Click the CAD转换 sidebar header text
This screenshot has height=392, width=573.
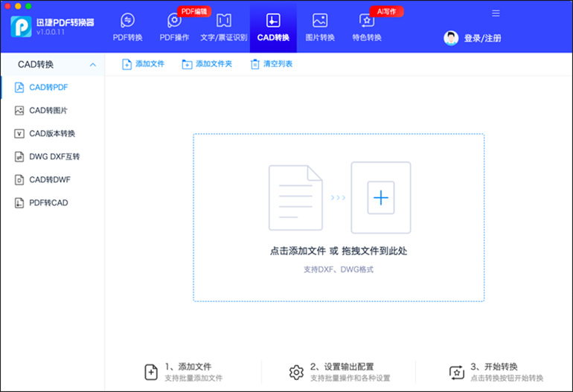[36, 65]
